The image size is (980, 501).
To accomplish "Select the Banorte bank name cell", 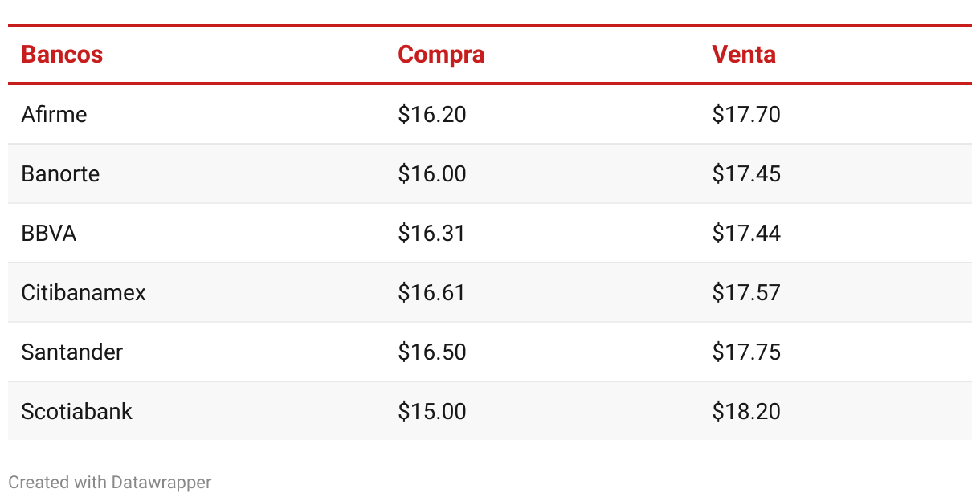I will click(x=60, y=173).
